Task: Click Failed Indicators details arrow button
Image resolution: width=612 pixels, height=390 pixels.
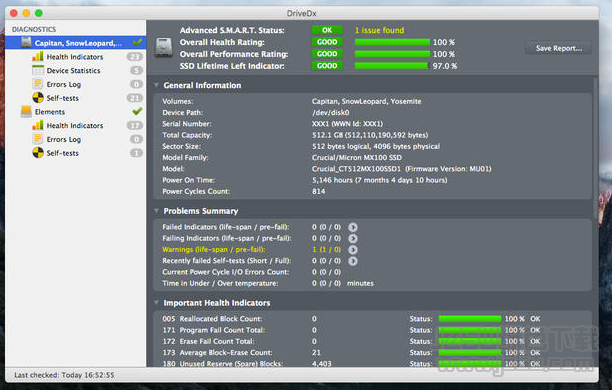Action: click(352, 227)
